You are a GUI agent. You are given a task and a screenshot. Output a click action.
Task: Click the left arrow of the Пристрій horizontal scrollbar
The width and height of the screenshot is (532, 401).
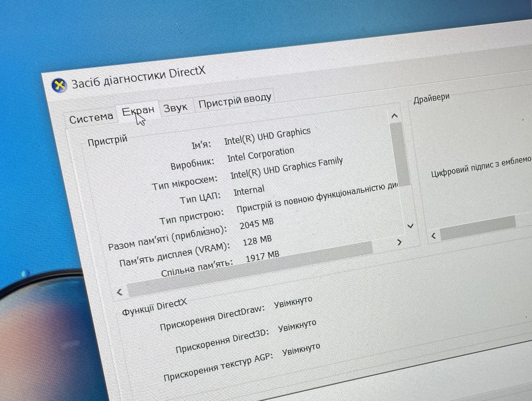(x=120, y=292)
